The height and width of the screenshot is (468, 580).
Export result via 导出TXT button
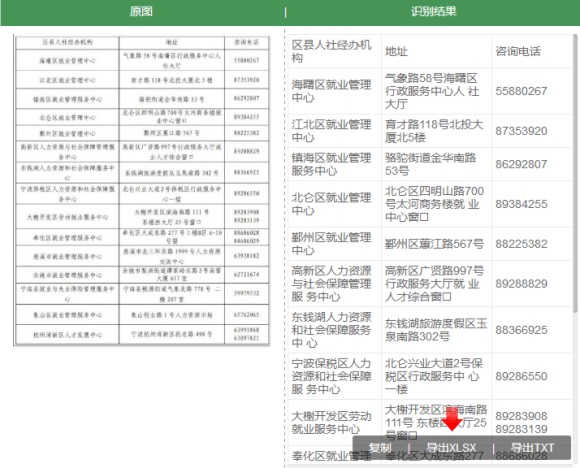click(x=532, y=448)
